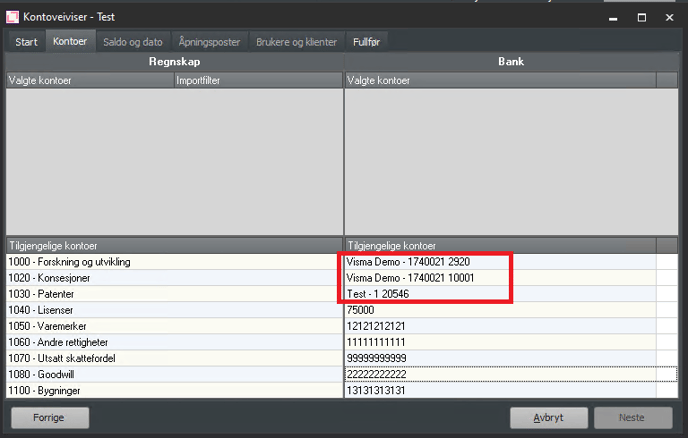The height and width of the screenshot is (438, 688).
Task: Select bank account Visma Demo - 1740021 10001
Action: (410, 278)
